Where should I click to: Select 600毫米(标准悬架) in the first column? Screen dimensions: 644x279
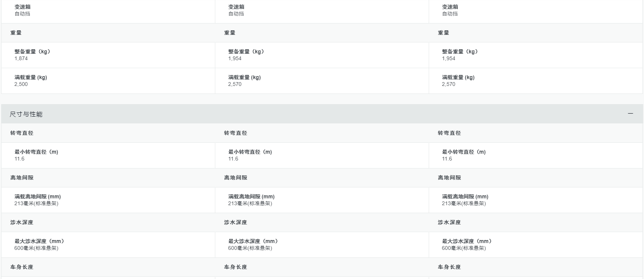coord(36,248)
